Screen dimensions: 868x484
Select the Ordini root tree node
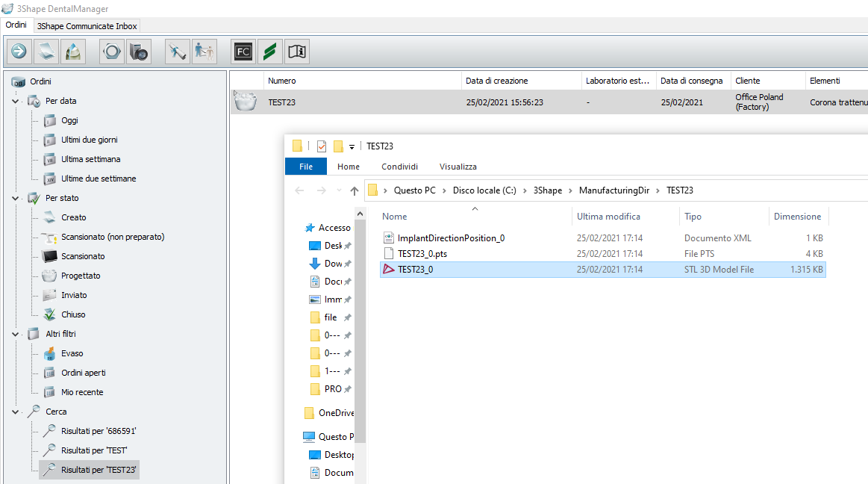tap(40, 81)
